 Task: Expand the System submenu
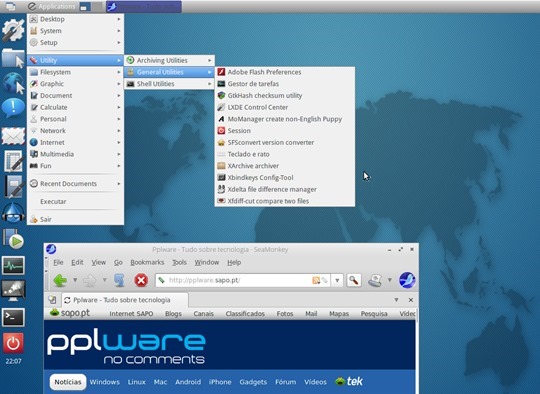pos(75,31)
